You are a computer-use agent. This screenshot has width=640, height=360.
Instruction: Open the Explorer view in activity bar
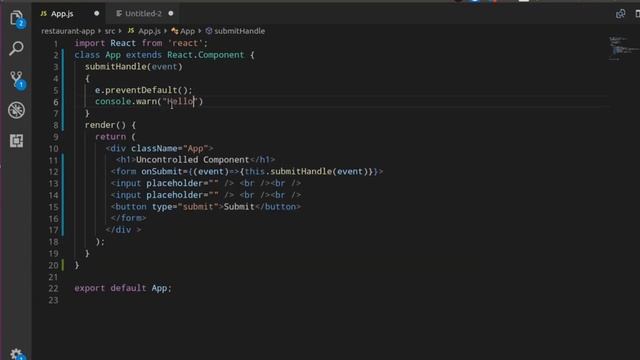(16, 18)
